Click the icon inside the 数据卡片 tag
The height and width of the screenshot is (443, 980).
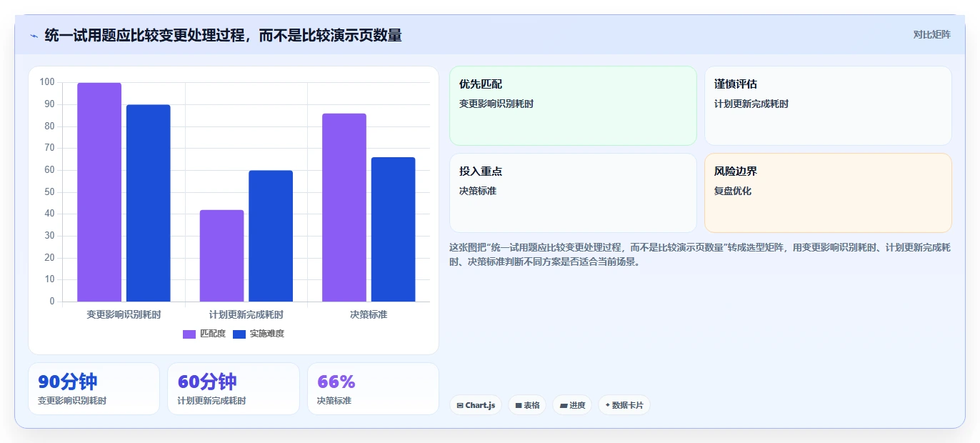click(x=607, y=405)
